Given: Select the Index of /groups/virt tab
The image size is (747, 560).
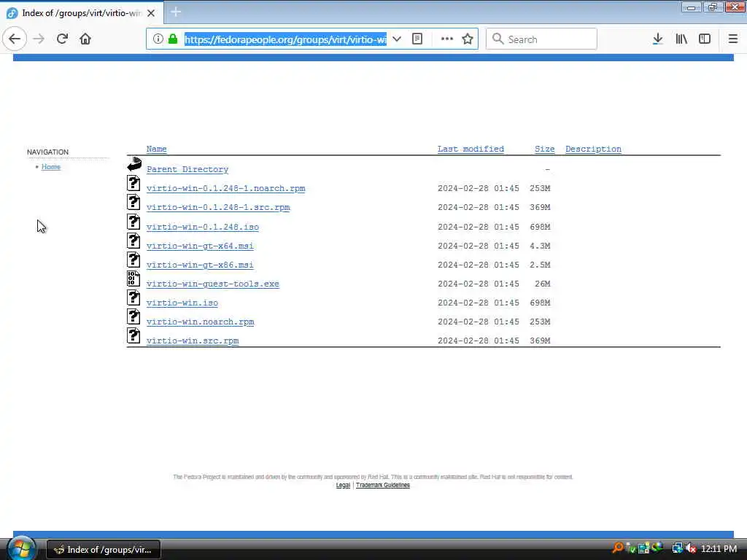Looking at the screenshot, I should pyautogui.click(x=82, y=13).
